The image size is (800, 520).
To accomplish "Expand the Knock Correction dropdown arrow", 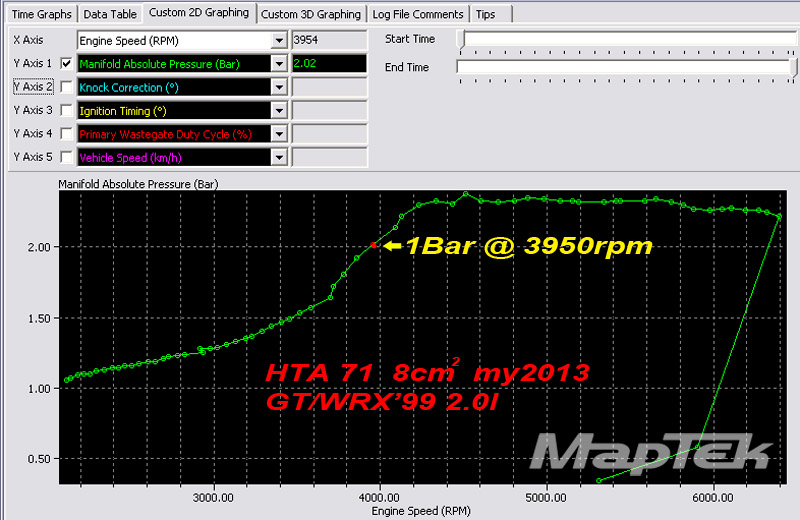I will click(279, 88).
